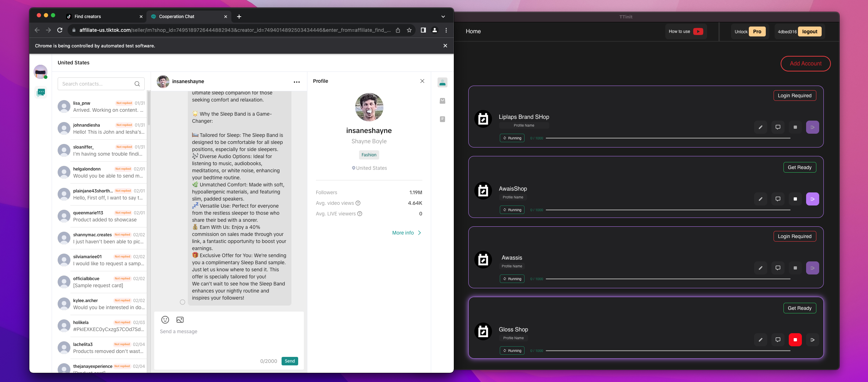Image resolution: width=868 pixels, height=382 pixels.
Task: Click AwaisShop progress bar
Action: [668, 210]
